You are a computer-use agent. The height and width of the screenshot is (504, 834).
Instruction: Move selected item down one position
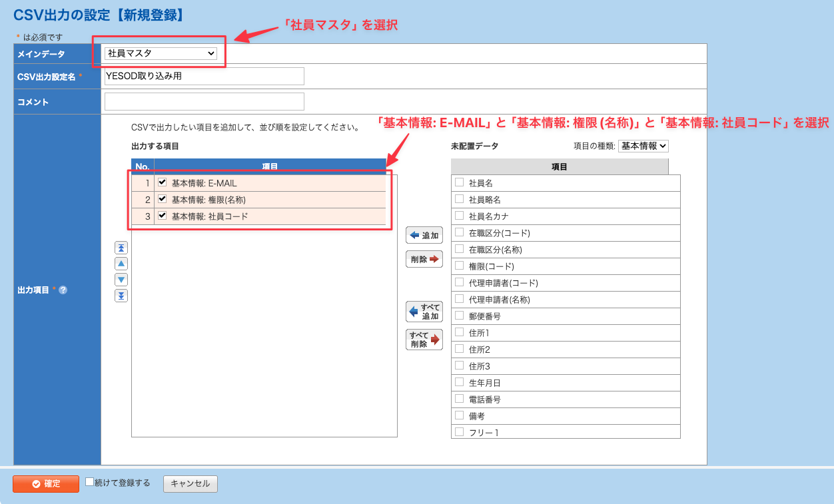point(121,280)
